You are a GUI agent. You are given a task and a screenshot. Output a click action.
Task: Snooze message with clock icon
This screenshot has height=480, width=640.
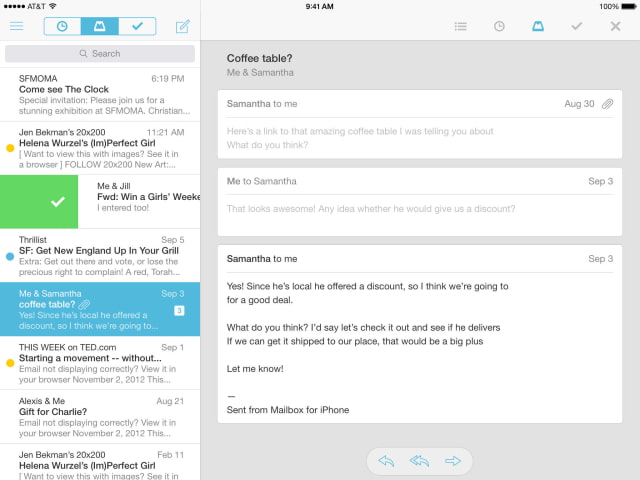(498, 26)
